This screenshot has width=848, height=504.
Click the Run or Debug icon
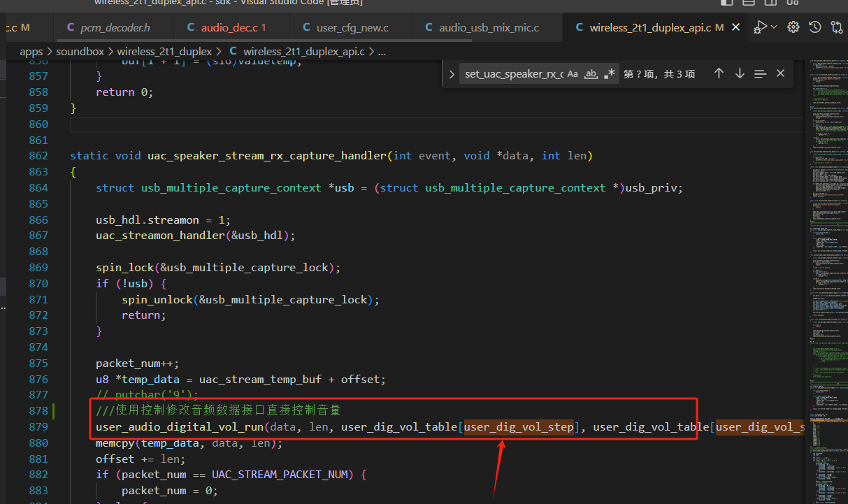tap(760, 27)
